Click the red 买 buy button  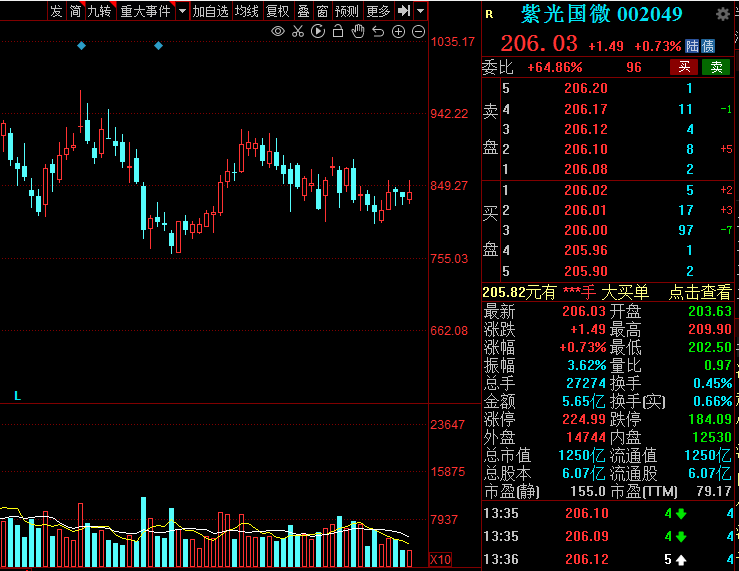tap(684, 67)
